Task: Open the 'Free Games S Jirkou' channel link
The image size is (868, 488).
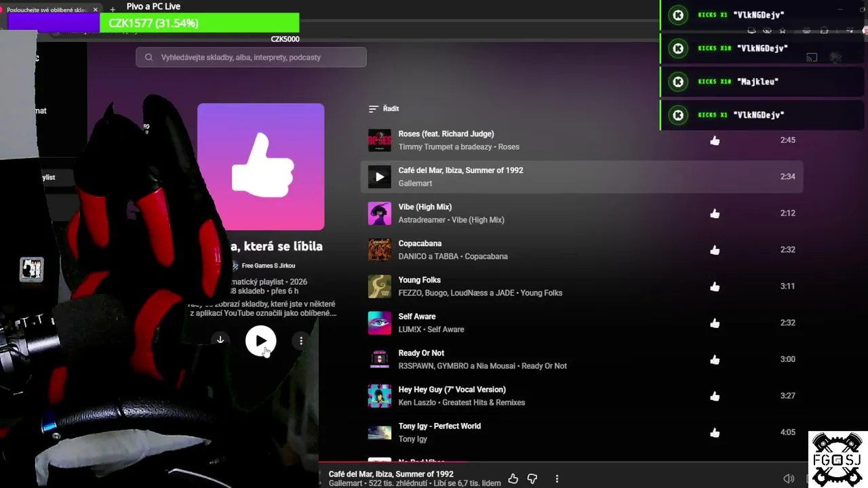Action: point(269,266)
